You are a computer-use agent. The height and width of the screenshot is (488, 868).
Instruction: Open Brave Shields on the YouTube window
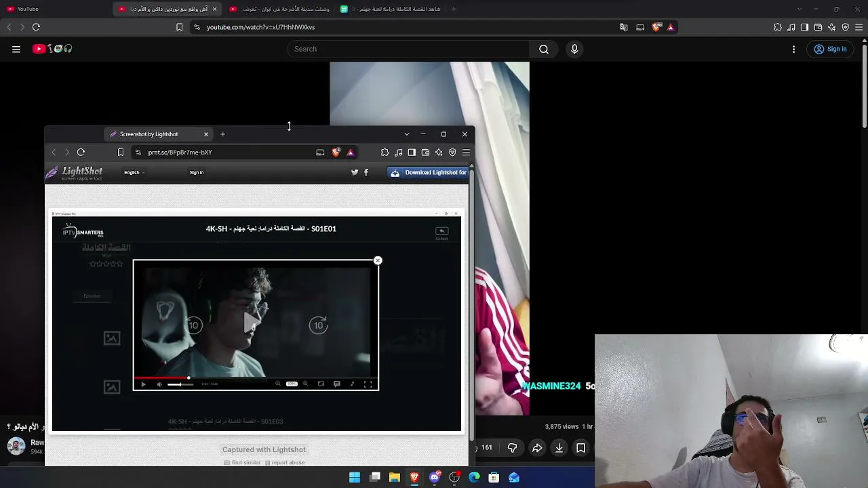tap(656, 27)
